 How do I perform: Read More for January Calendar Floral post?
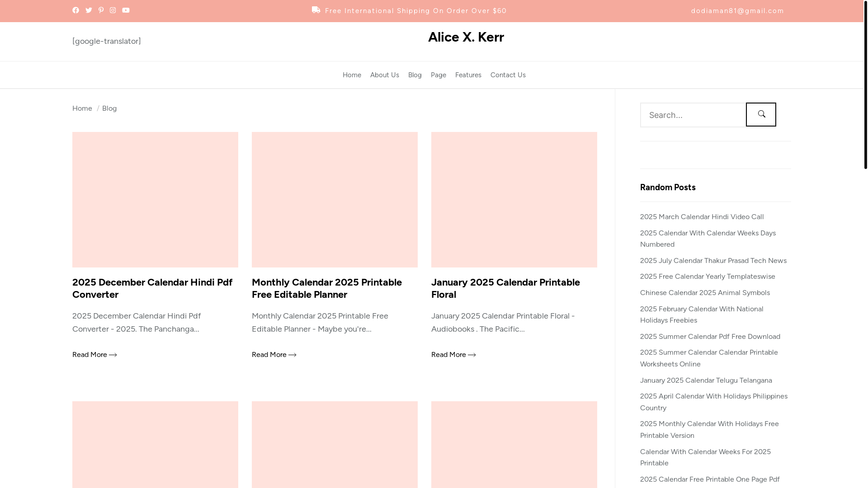point(453,355)
